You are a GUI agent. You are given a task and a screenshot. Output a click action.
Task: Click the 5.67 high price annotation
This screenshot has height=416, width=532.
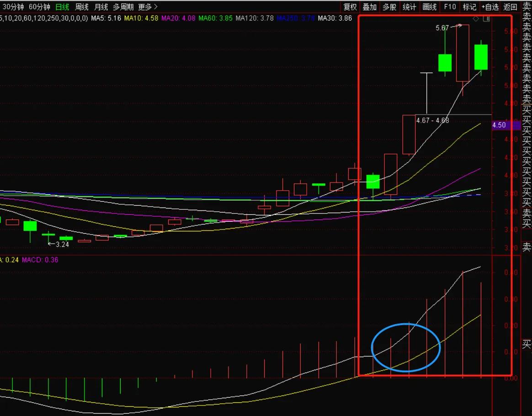[442, 28]
